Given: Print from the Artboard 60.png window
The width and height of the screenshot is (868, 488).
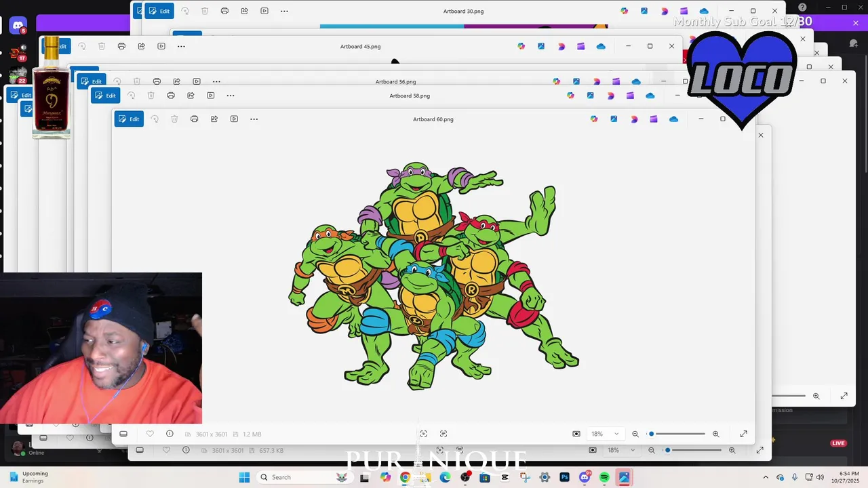Looking at the screenshot, I should tap(194, 119).
